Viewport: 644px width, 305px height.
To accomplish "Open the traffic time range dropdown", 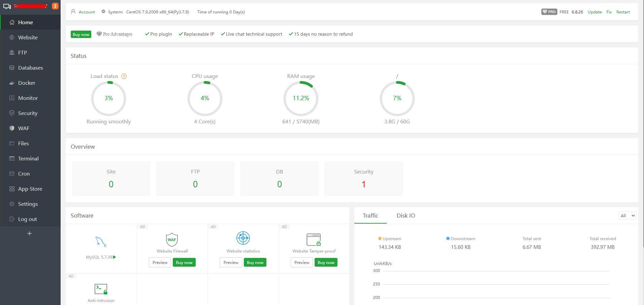I will pyautogui.click(x=627, y=216).
